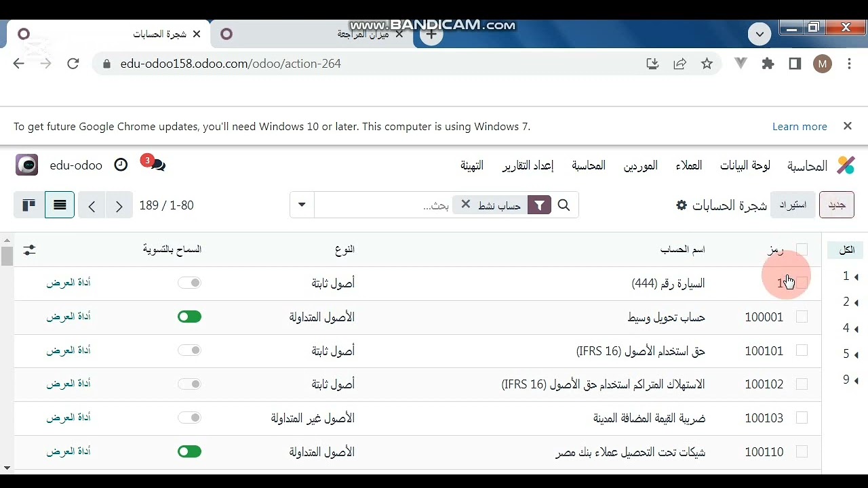The image size is (868, 488).
Task: Check the box for account 100103
Action: click(x=802, y=418)
